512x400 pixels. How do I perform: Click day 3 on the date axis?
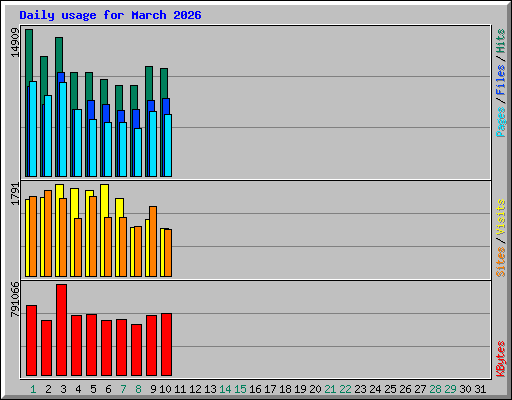point(63,389)
